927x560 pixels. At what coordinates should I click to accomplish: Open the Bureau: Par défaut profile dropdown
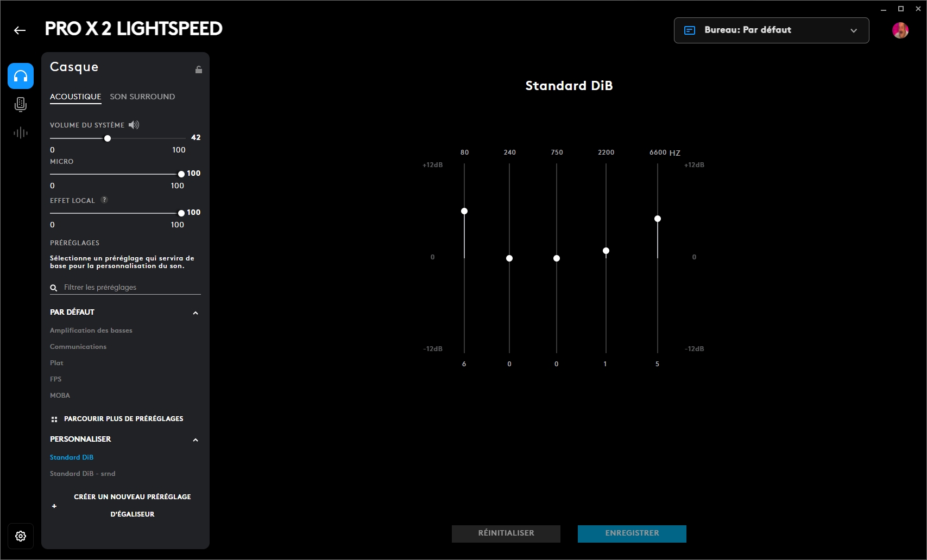coord(771,30)
